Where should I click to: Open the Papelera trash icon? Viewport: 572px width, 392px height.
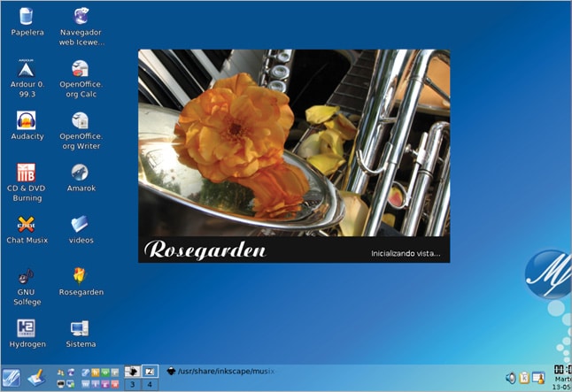(x=27, y=21)
